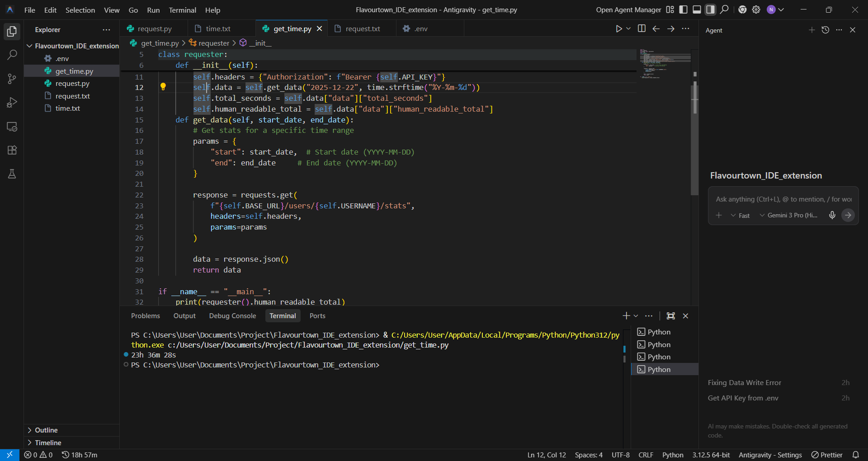Expand the Timeline section
Screen dimensions: 868x461
click(x=47, y=442)
